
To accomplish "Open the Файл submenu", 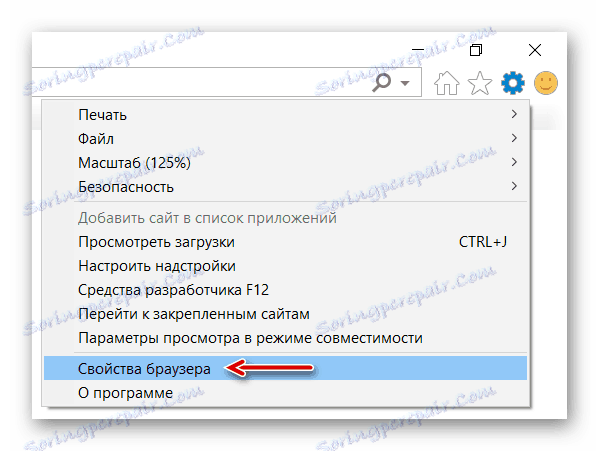I will coord(285,139).
